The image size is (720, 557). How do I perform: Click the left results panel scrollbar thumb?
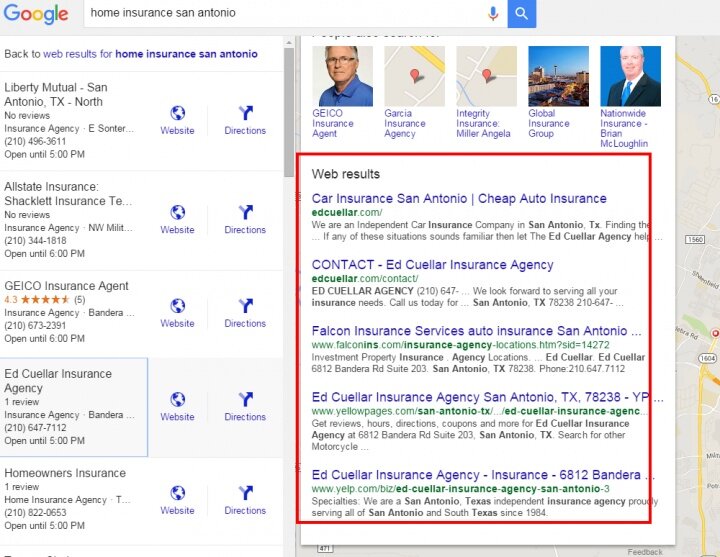pyautogui.click(x=289, y=113)
